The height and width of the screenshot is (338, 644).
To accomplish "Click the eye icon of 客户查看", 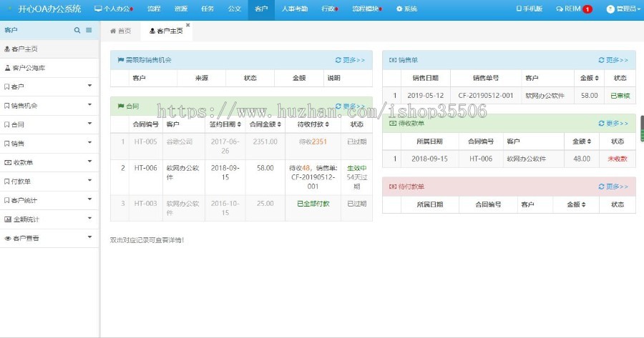I will coord(8,239).
